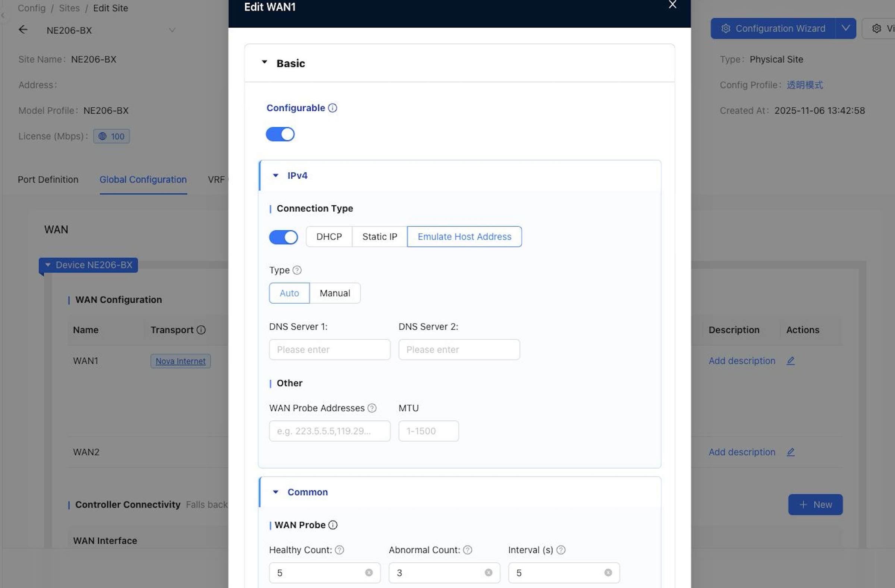Viewport: 895px width, 588px height.
Task: Choose Manual type
Action: coord(335,293)
